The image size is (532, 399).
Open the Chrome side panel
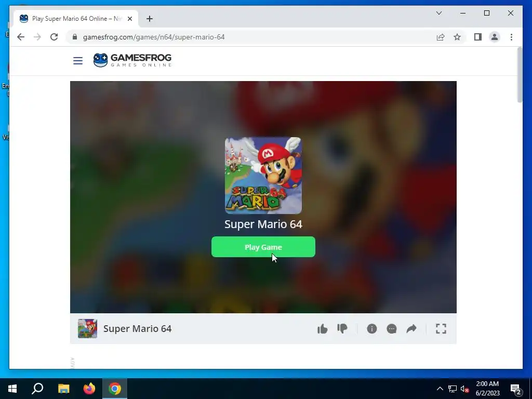point(478,37)
